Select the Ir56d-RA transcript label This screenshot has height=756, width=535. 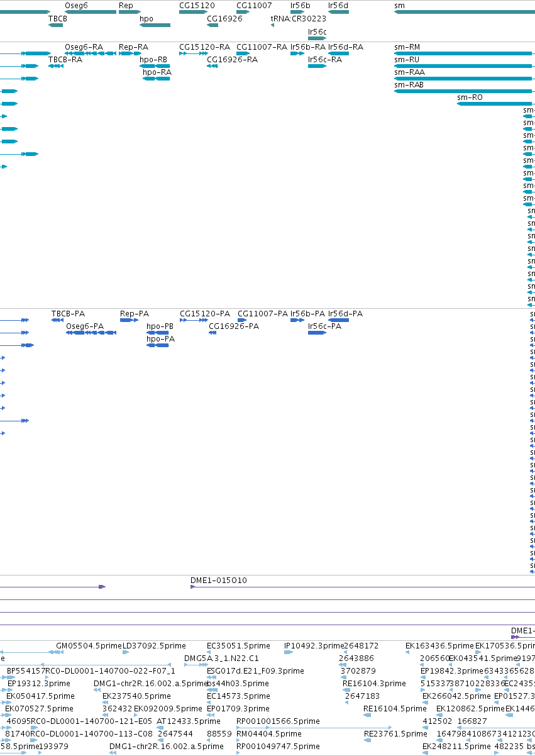[x=346, y=47]
